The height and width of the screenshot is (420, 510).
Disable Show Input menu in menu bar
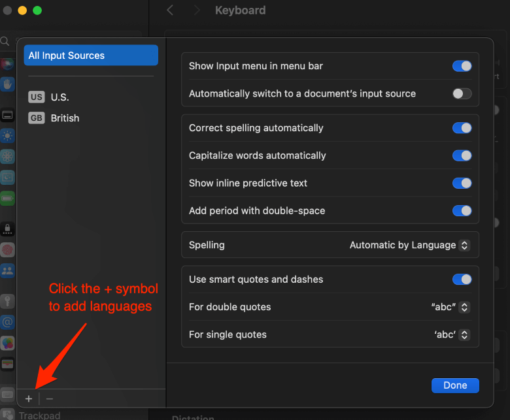(462, 66)
